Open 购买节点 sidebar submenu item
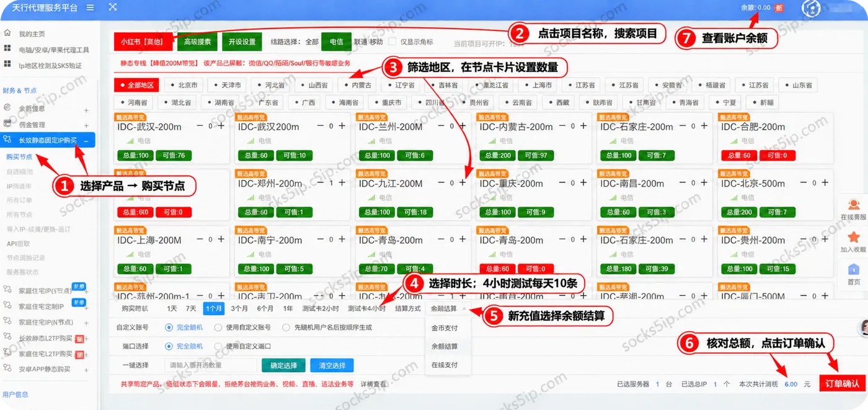 [x=19, y=157]
